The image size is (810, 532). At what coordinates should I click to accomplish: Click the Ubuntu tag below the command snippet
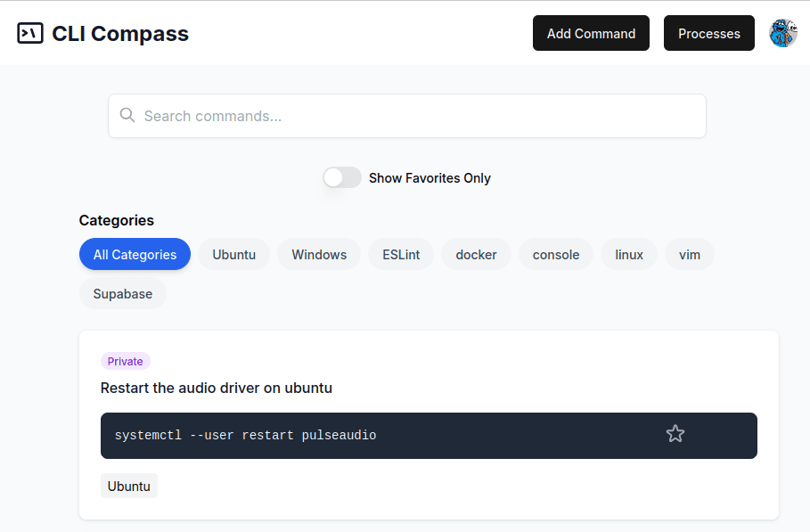click(x=128, y=486)
